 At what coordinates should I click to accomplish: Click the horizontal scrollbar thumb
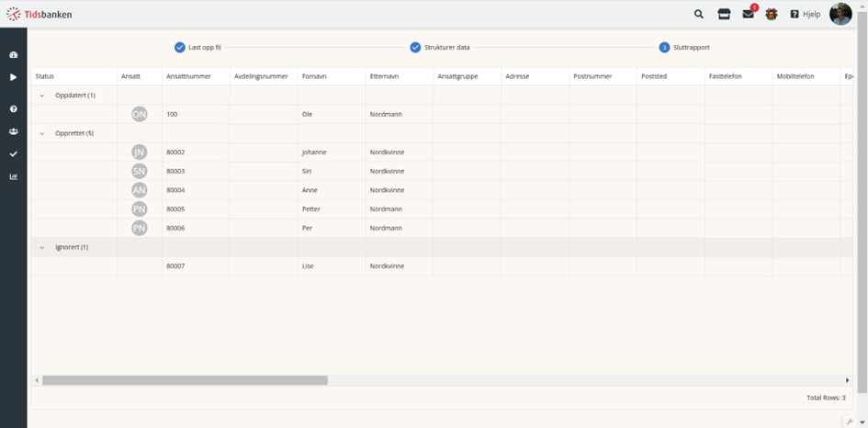click(185, 380)
